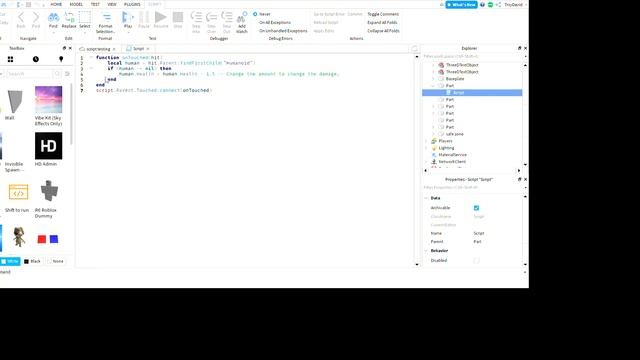
Task: Click the Step Over debugger icon
Action: [211, 17]
